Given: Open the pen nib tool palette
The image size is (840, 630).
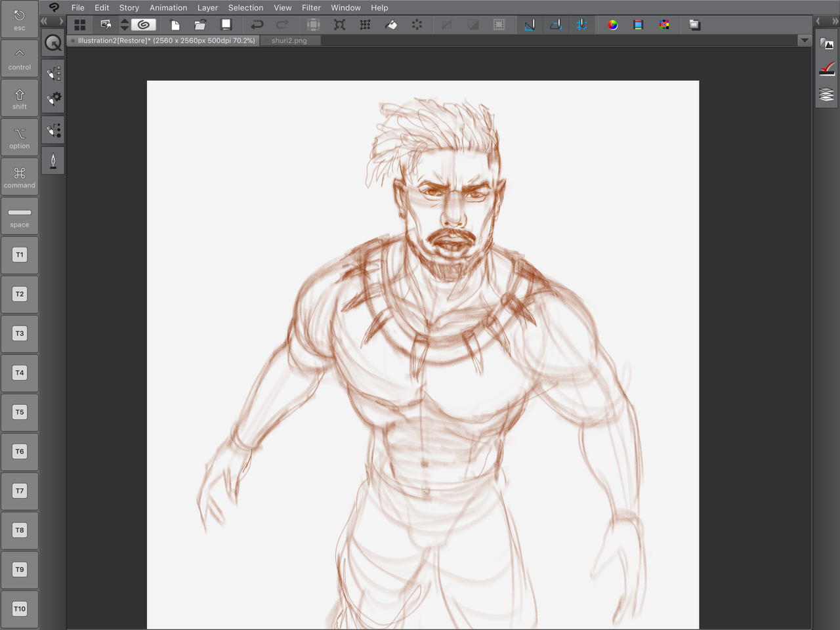Looking at the screenshot, I should point(53,161).
